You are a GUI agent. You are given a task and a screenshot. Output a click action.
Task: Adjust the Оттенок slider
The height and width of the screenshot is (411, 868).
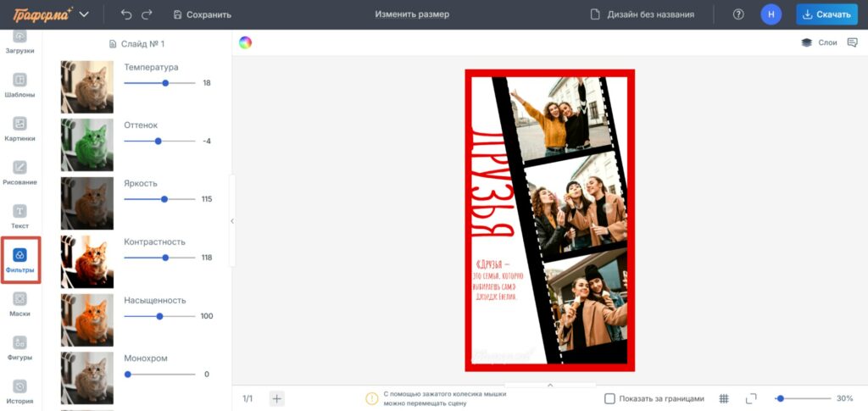coord(159,141)
